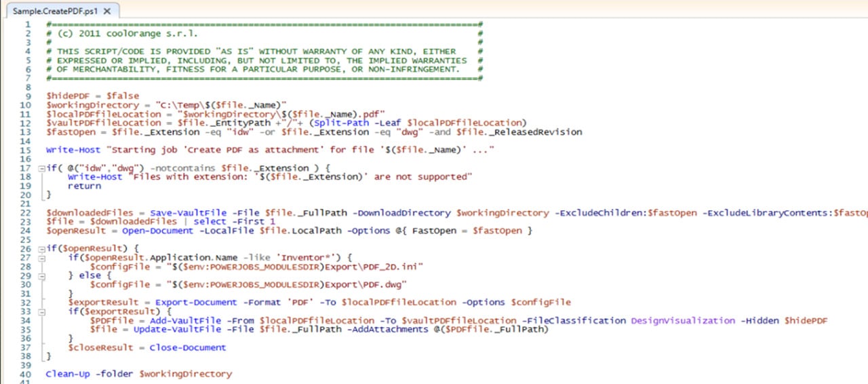
Task: Collapse the Inventor check block at line 27
Action: pyautogui.click(x=42, y=258)
